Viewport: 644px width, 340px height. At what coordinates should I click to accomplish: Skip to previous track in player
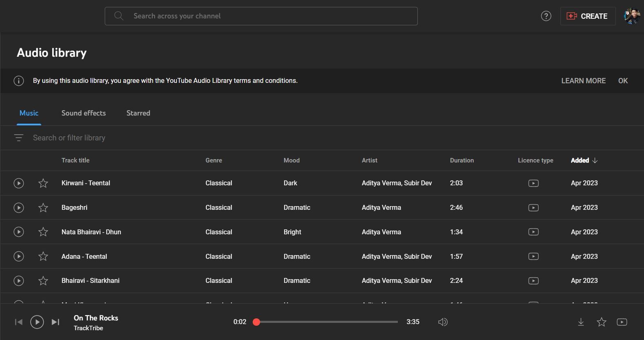tap(19, 322)
